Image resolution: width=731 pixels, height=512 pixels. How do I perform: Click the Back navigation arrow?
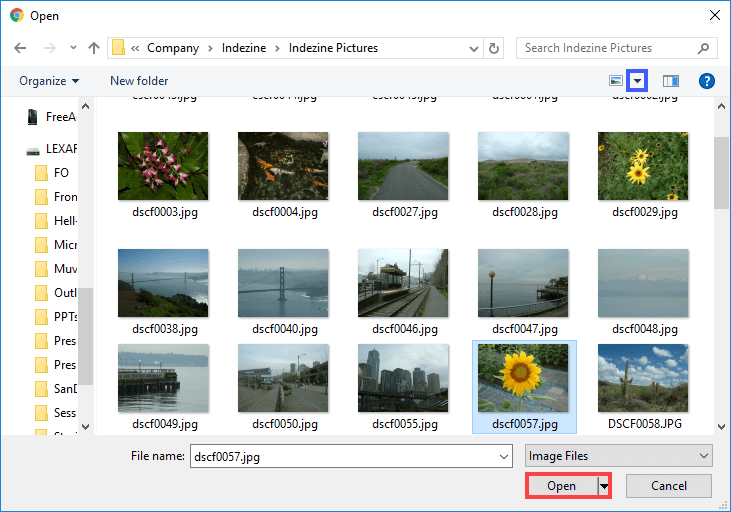(x=20, y=48)
